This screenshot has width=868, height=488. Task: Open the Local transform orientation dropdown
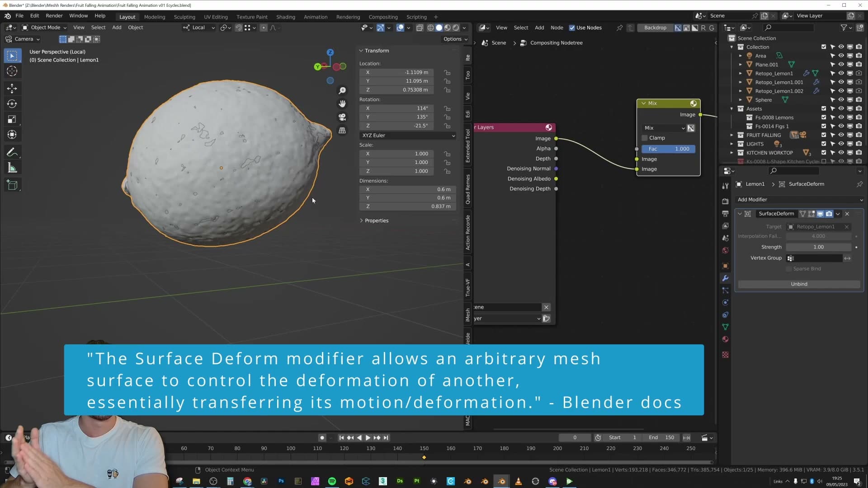[199, 28]
